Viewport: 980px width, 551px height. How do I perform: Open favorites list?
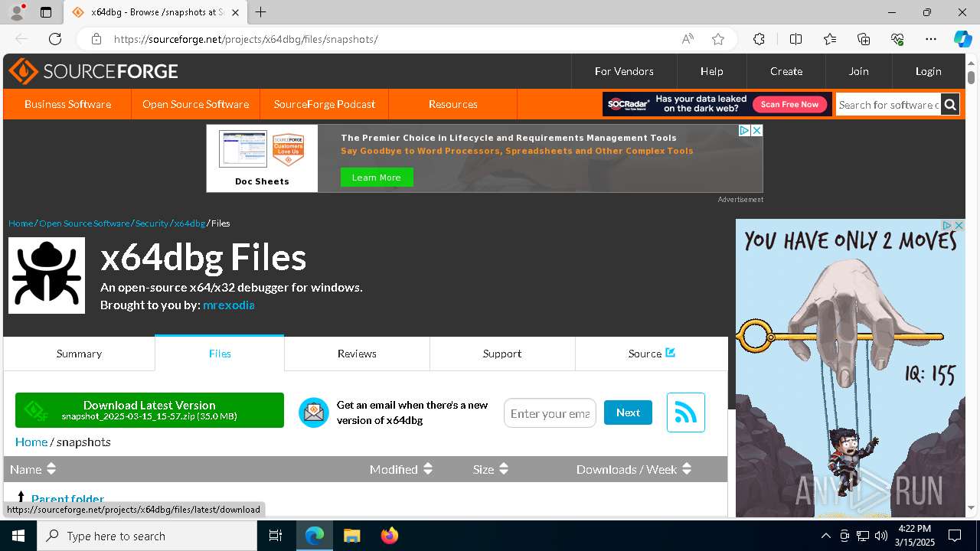click(830, 39)
